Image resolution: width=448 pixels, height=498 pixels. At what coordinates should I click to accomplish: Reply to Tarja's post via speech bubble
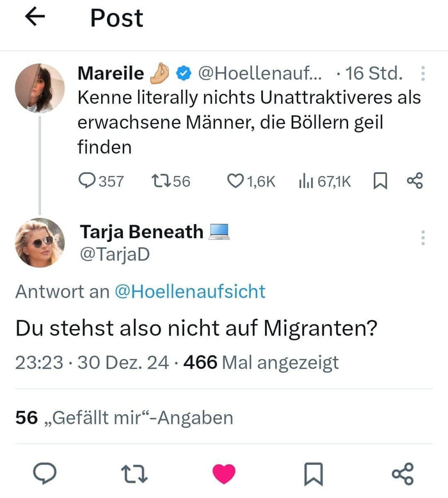(44, 474)
